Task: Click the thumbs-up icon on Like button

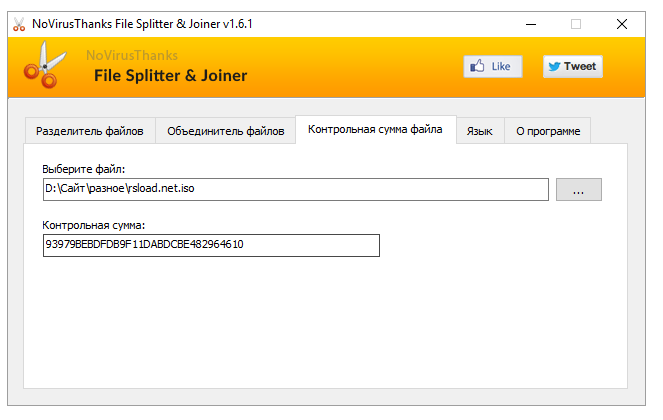Action: pyautogui.click(x=480, y=66)
